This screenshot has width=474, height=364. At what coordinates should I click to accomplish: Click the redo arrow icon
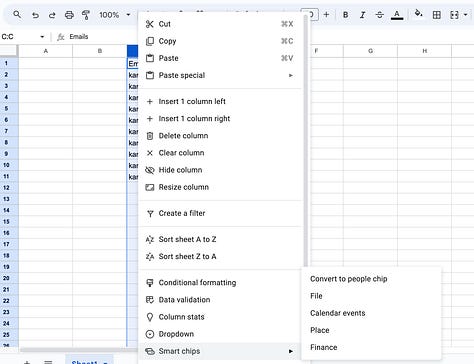(52, 15)
